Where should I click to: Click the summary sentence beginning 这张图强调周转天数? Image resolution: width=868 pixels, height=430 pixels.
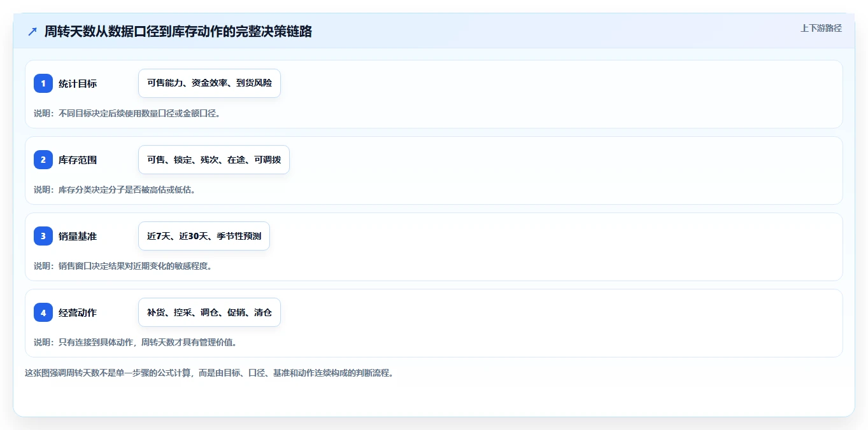[x=210, y=373]
